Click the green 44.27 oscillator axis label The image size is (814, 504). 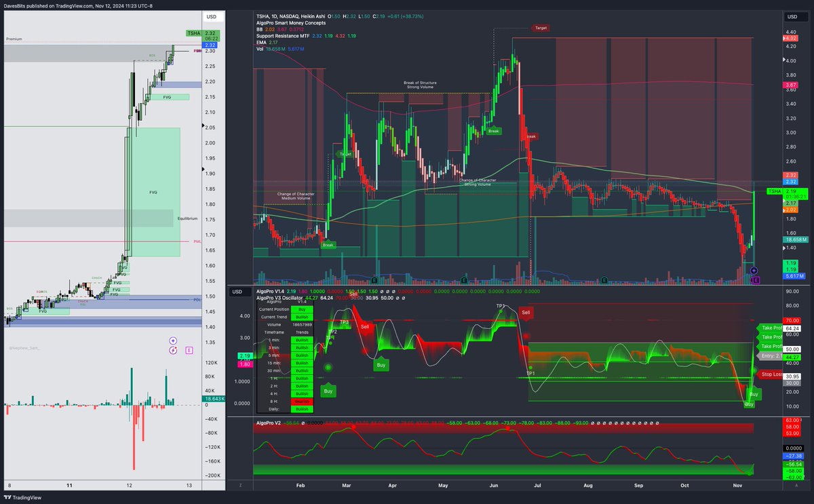[792, 357]
